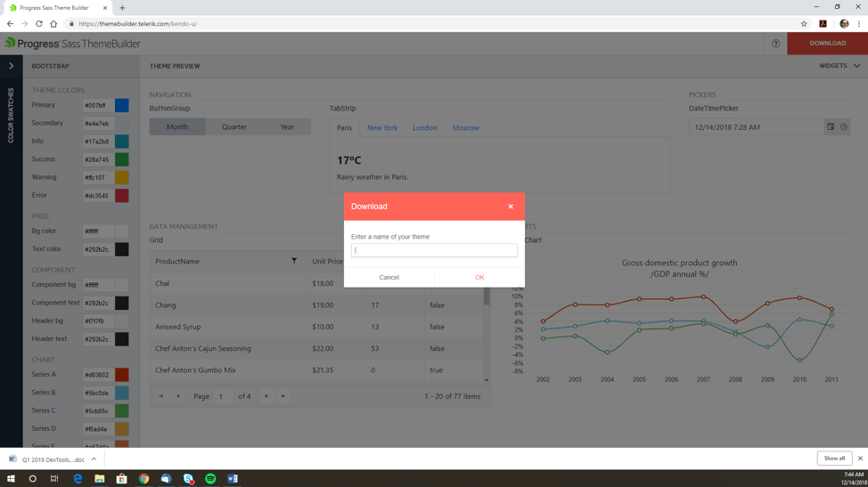Image resolution: width=868 pixels, height=487 pixels.
Task: Pick the Success green color swatch
Action: [x=122, y=159]
